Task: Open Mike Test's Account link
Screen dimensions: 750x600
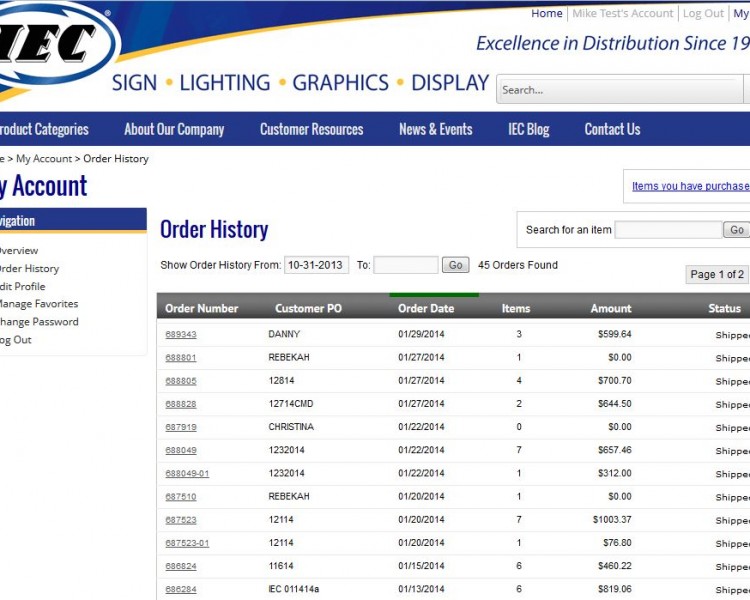Action: click(622, 13)
